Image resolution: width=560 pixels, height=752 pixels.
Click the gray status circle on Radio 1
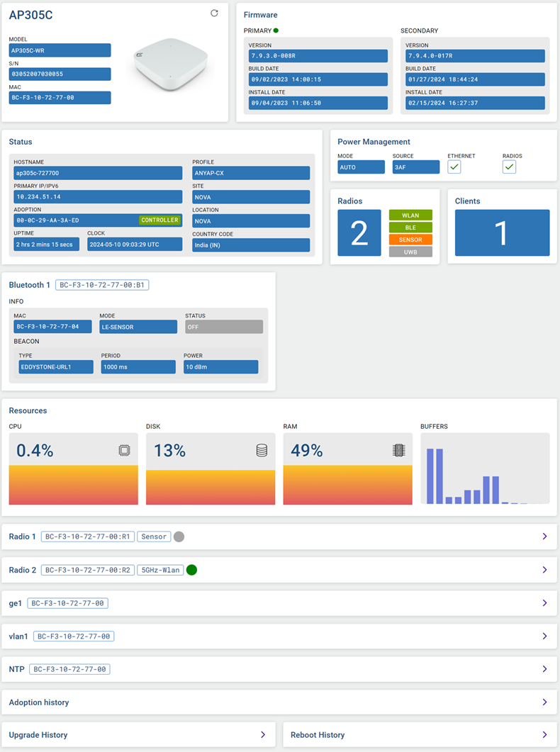click(x=179, y=537)
